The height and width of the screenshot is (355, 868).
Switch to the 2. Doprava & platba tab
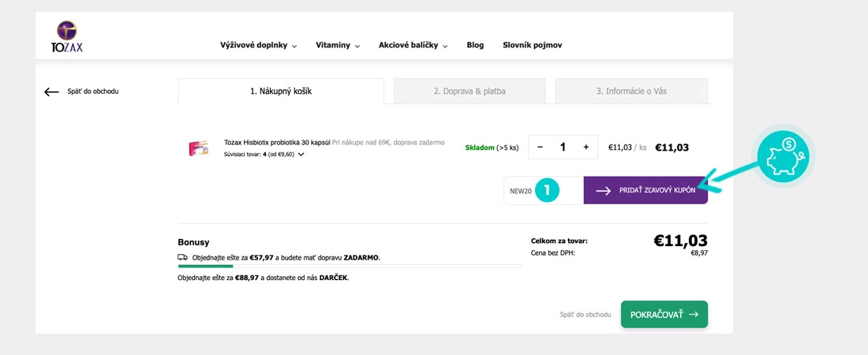coord(470,92)
